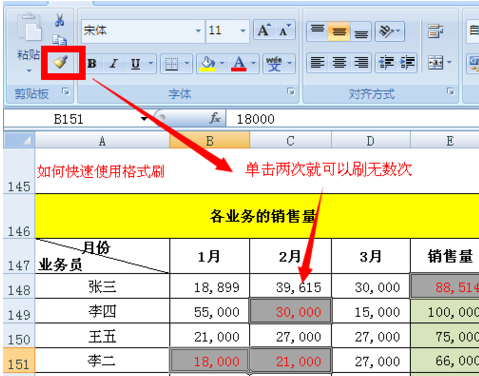Open fill color dropdown arrow
Viewport: 479px width, 376px height.
(x=222, y=63)
